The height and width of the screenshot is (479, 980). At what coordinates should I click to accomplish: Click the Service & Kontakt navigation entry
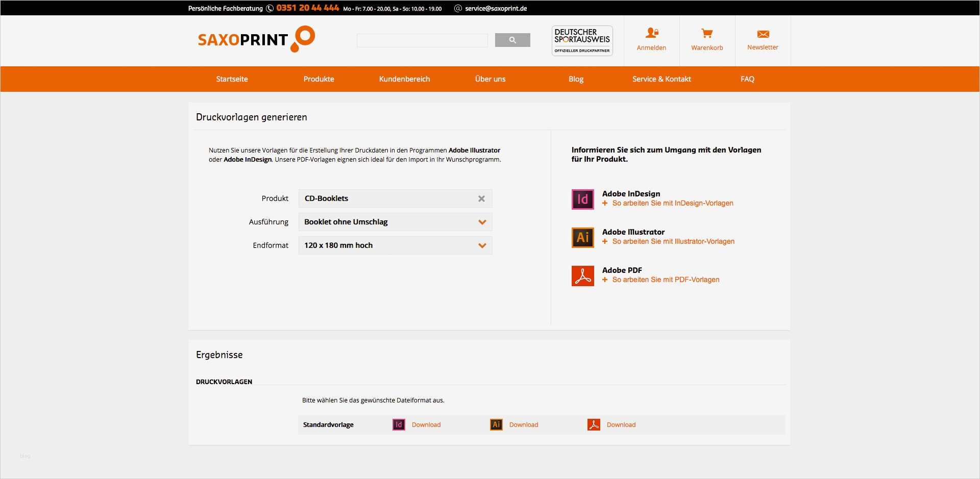(x=661, y=79)
